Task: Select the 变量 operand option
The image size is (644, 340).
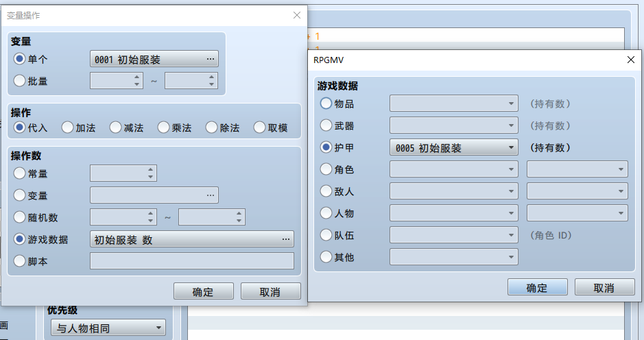Action: (x=19, y=195)
